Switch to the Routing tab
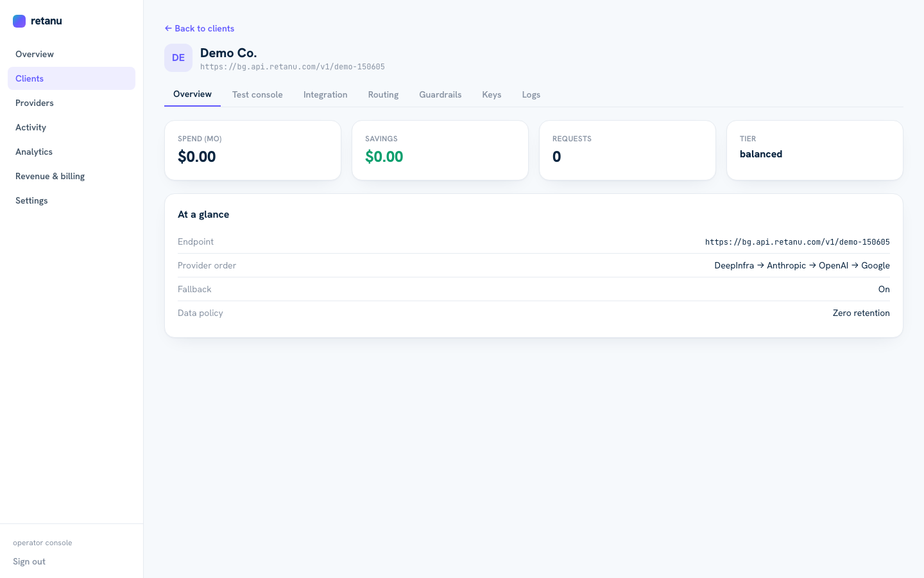 [383, 94]
